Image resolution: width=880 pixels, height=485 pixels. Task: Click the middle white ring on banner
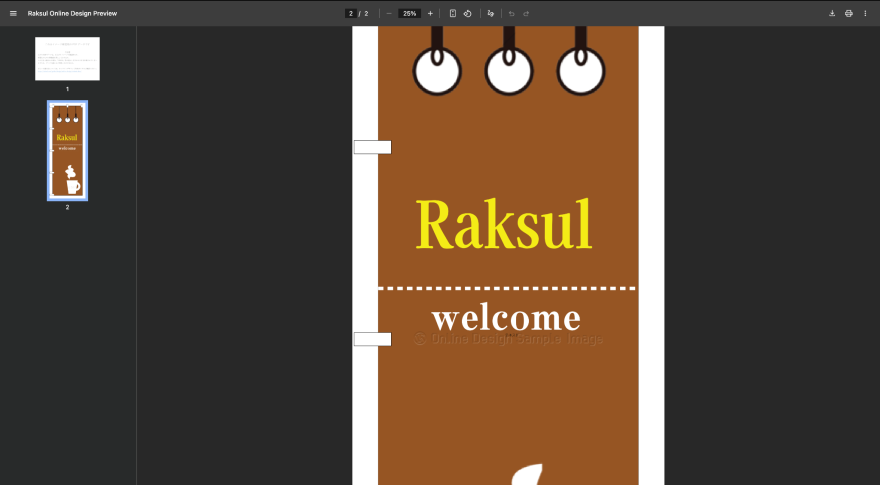pos(509,72)
